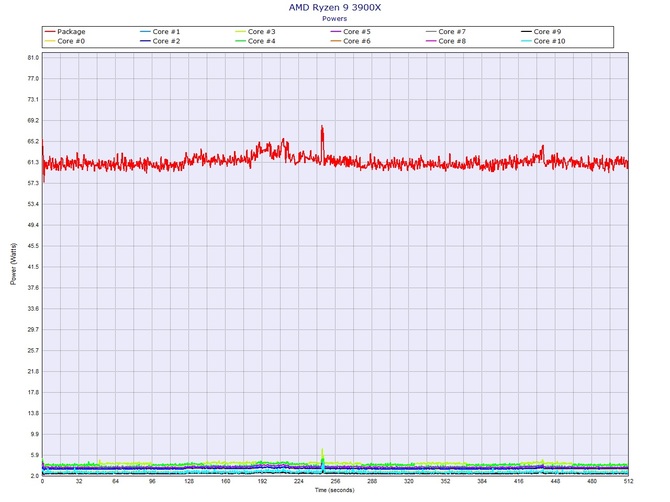
Task: Click the 128 tick on the time axis
Action: (189, 481)
